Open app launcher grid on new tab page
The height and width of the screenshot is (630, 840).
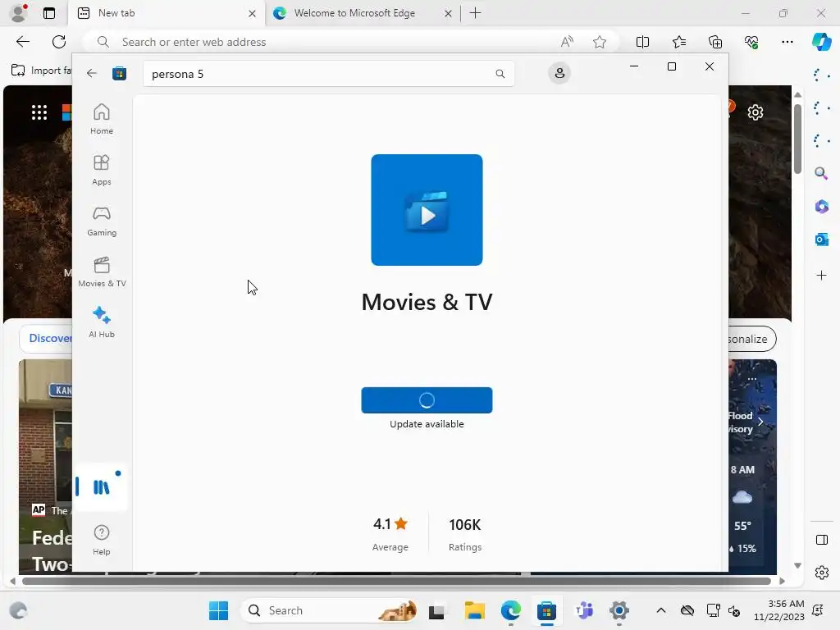(39, 112)
